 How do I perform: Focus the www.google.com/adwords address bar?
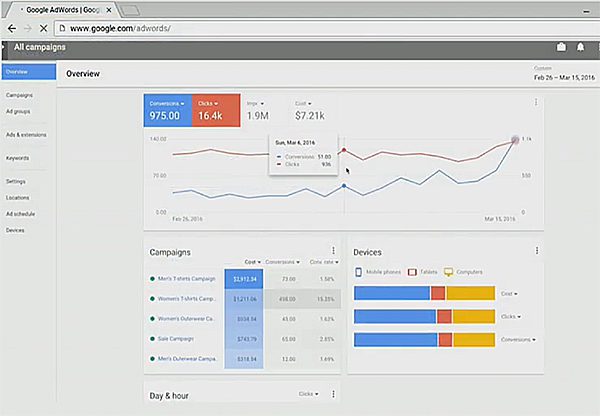point(325,28)
